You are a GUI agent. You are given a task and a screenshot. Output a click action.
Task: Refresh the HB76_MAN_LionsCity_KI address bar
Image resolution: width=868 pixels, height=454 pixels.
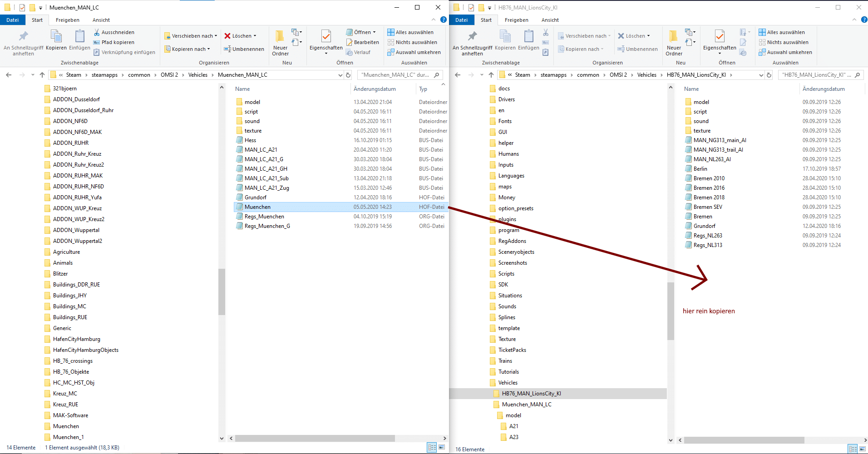(x=769, y=75)
